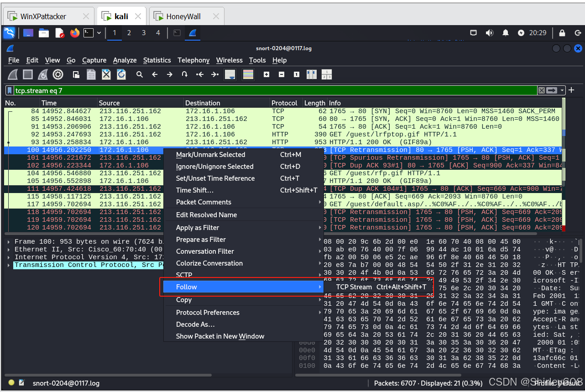Open the Statistics menu
Screen dimensions: 585x392
[157, 60]
